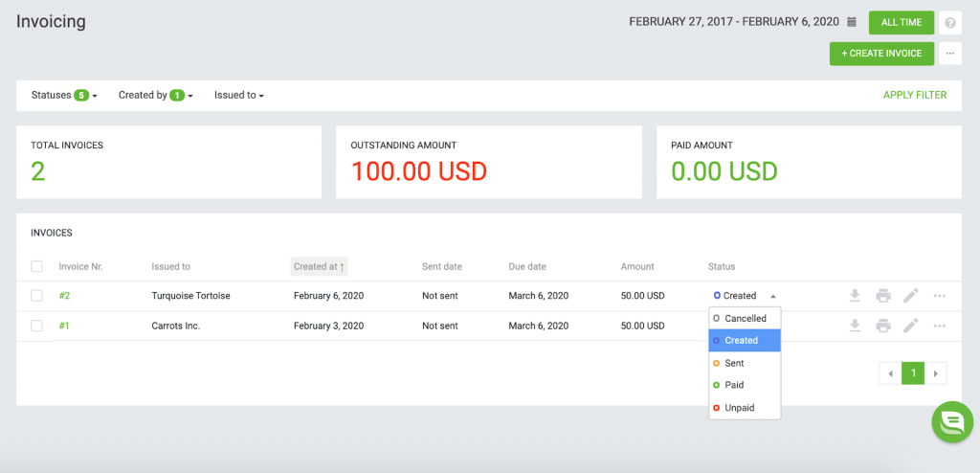This screenshot has width=980, height=473.
Task: Print invoice #2 with the printer icon
Action: (x=883, y=295)
